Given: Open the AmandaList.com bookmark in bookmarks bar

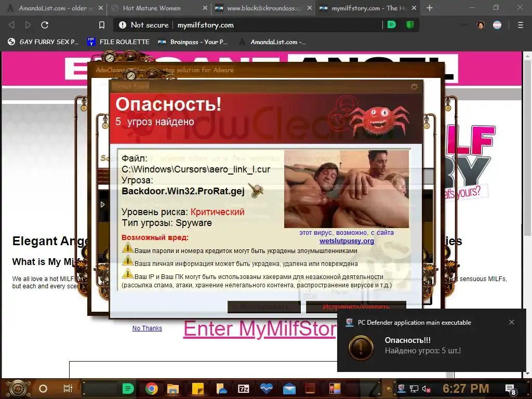Looking at the screenshot, I should 272,42.
